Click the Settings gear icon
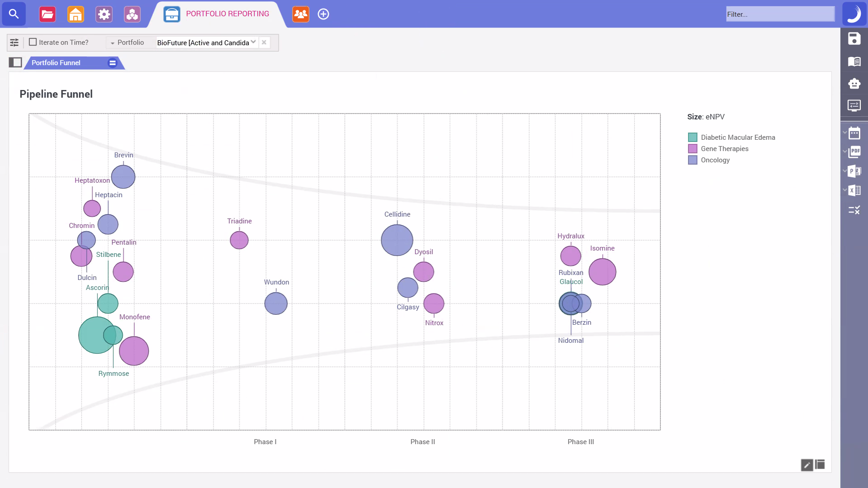The width and height of the screenshot is (868, 488). [x=104, y=14]
